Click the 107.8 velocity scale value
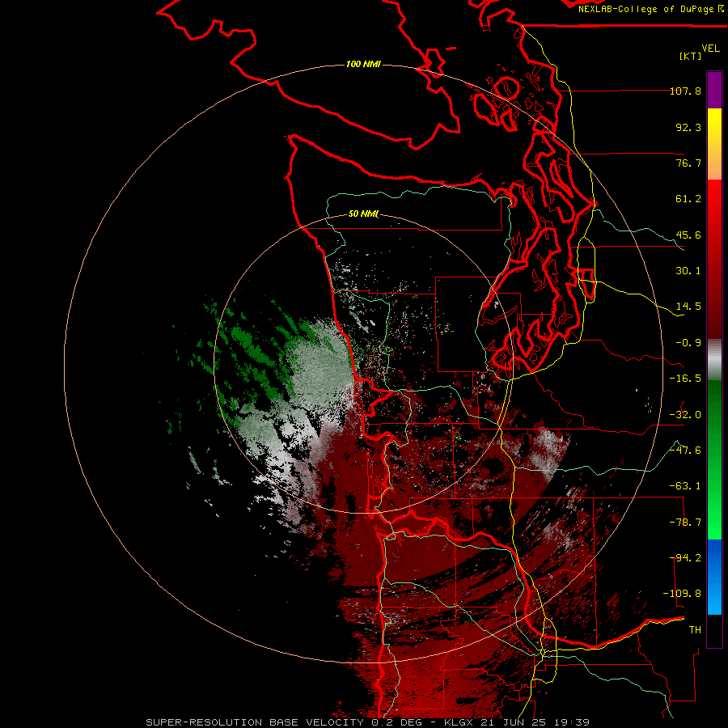This screenshot has width=728, height=728. click(685, 91)
